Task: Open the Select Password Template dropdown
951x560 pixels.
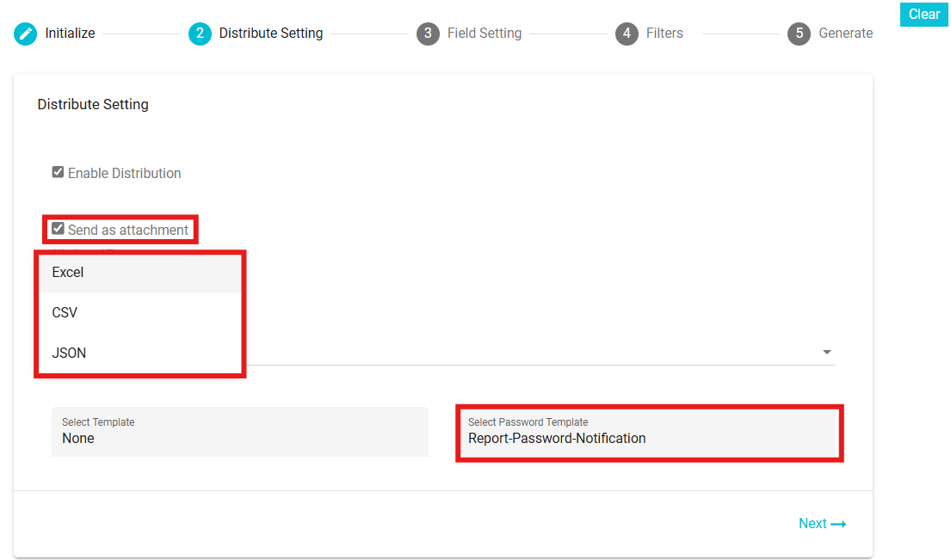Action: click(650, 433)
